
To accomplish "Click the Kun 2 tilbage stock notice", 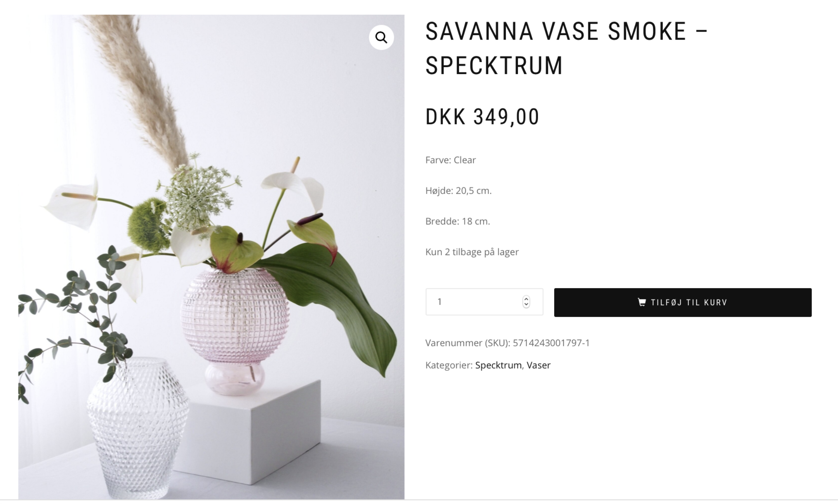I will pyautogui.click(x=472, y=252).
